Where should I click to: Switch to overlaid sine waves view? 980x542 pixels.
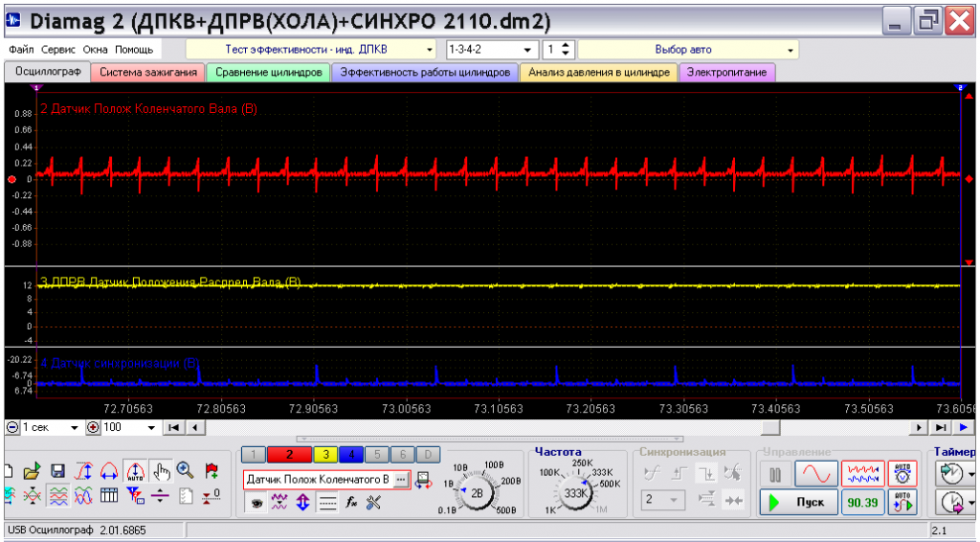[84, 497]
